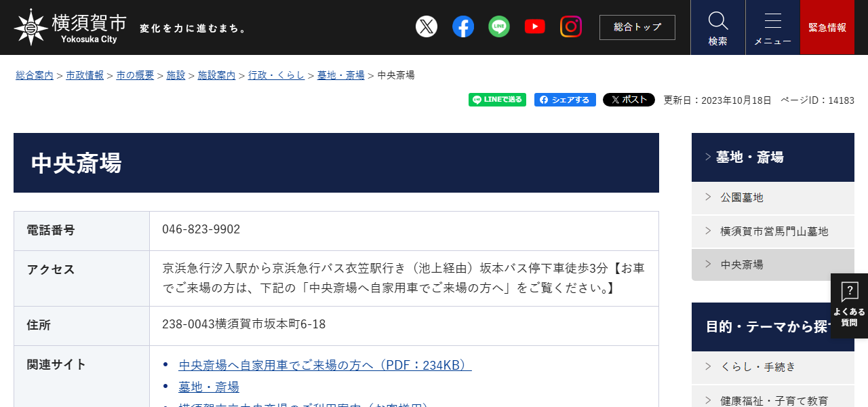Open the 検索 search button
This screenshot has width=868, height=407.
[718, 27]
